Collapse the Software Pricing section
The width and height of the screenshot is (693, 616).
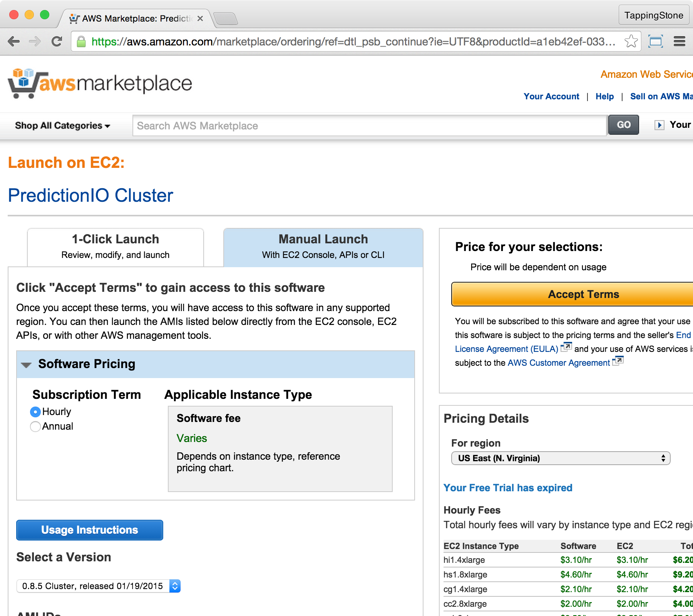[26, 365]
